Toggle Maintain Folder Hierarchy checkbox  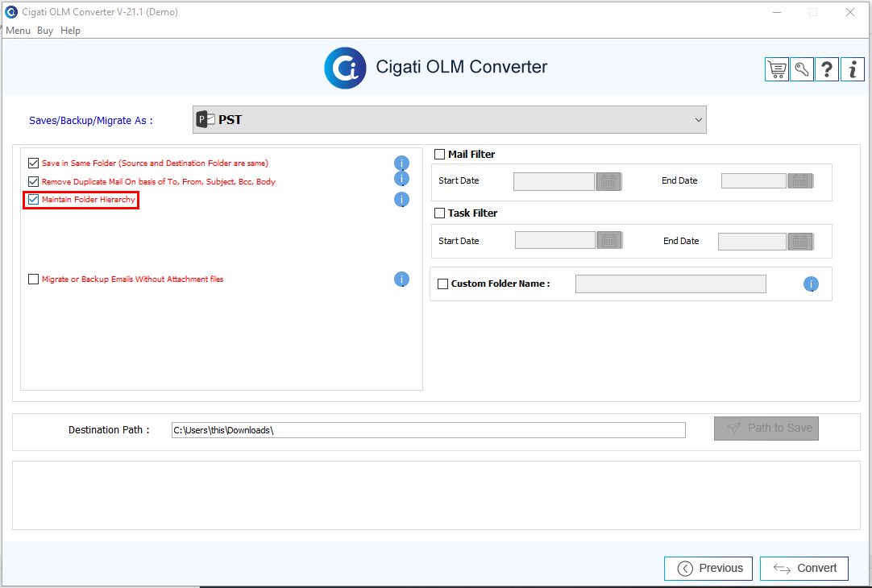[33, 200]
